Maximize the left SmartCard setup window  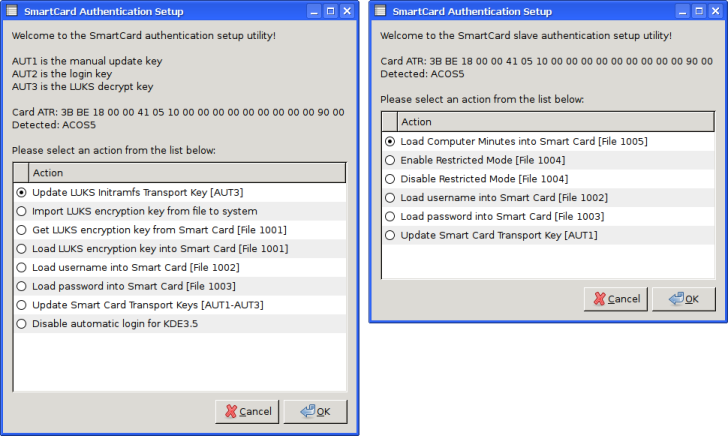[331, 11]
